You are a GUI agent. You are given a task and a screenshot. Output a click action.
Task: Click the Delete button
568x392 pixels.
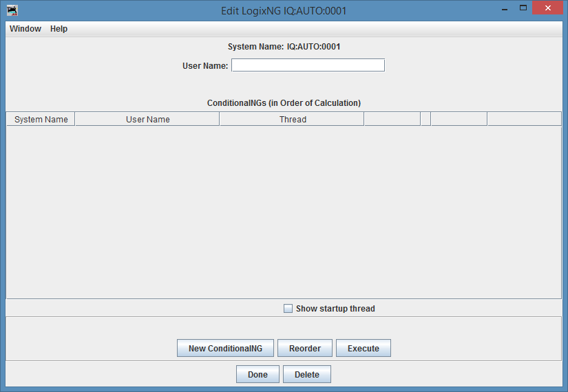(307, 374)
